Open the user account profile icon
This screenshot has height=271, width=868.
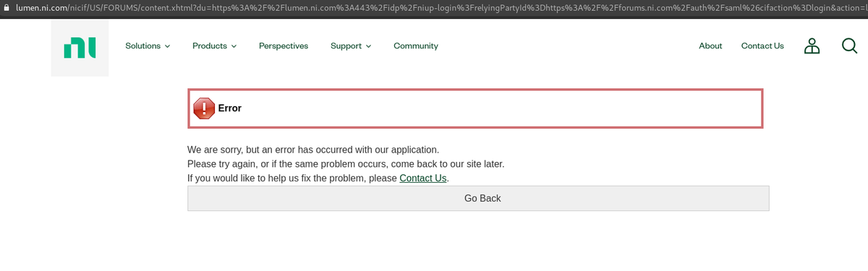(x=812, y=46)
